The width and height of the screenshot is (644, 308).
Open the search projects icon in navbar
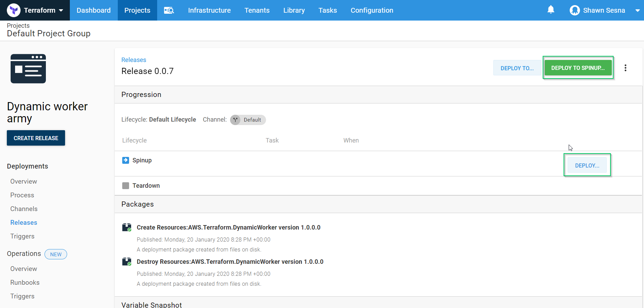(x=169, y=10)
